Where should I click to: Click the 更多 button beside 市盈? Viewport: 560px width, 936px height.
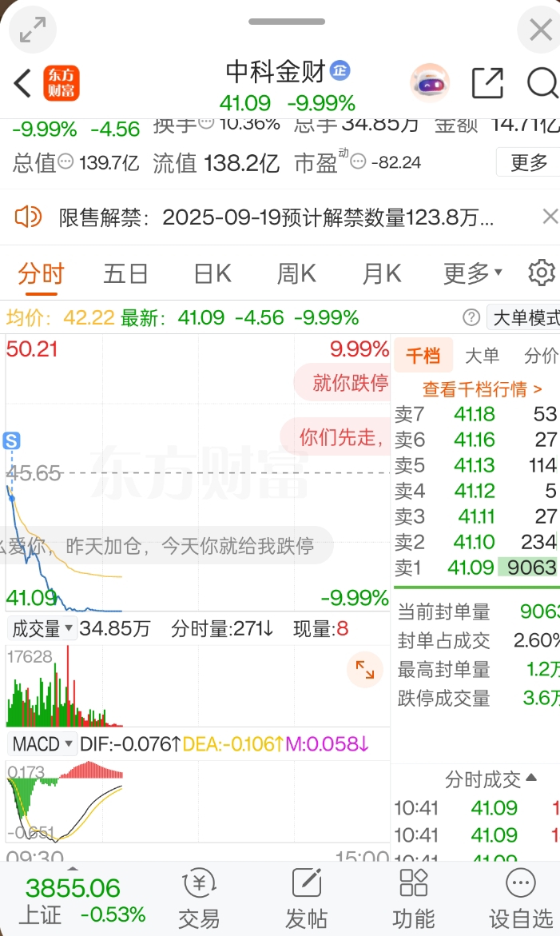[528, 161]
